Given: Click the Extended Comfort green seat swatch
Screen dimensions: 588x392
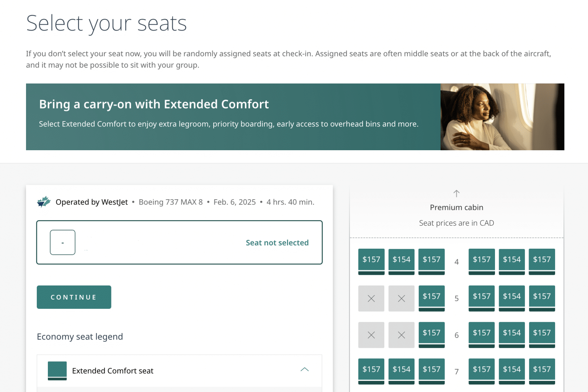Looking at the screenshot, I should (x=57, y=370).
